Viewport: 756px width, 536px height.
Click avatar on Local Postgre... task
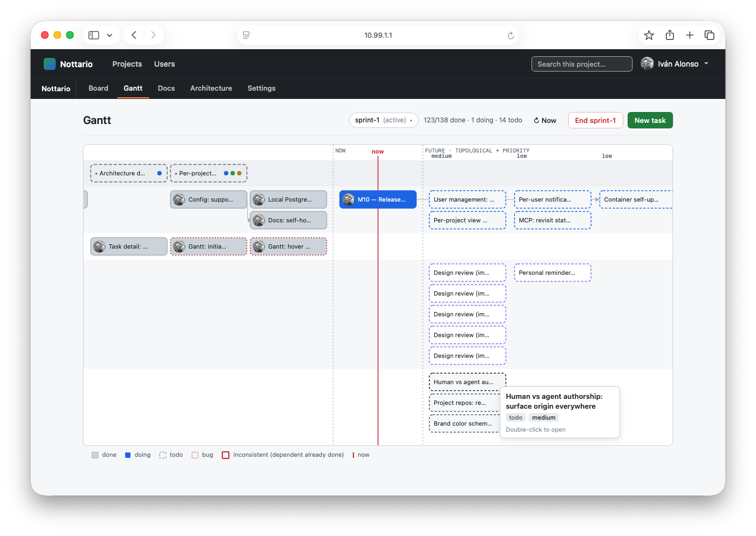(x=259, y=199)
